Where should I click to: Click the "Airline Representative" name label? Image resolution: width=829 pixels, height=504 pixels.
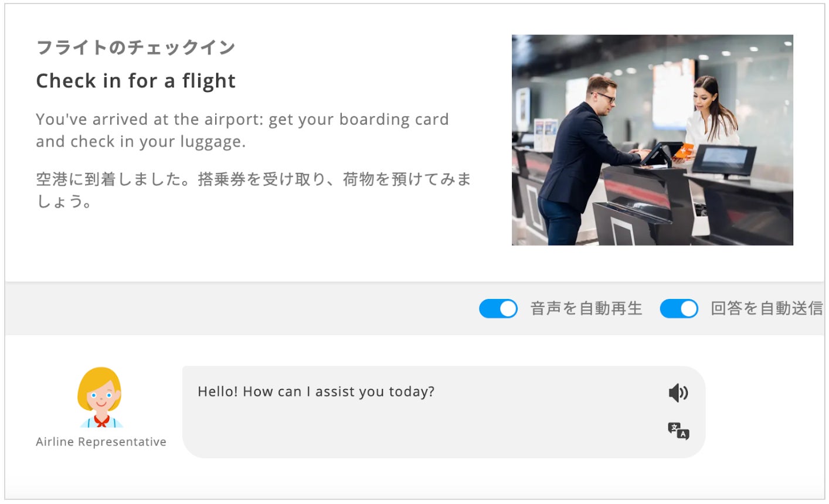click(101, 442)
